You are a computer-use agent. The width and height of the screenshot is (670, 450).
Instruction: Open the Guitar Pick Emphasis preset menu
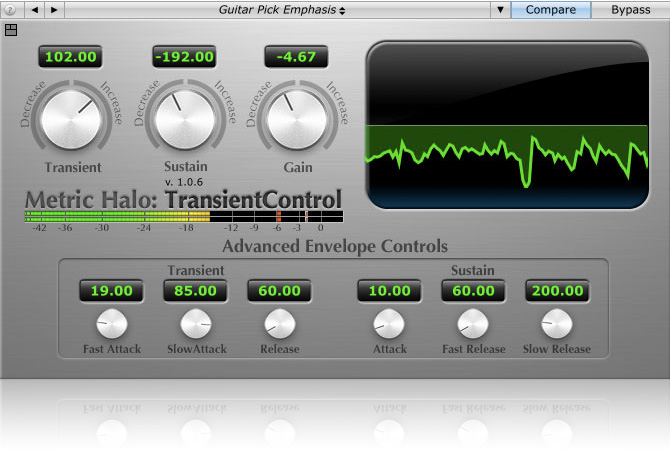pos(282,10)
